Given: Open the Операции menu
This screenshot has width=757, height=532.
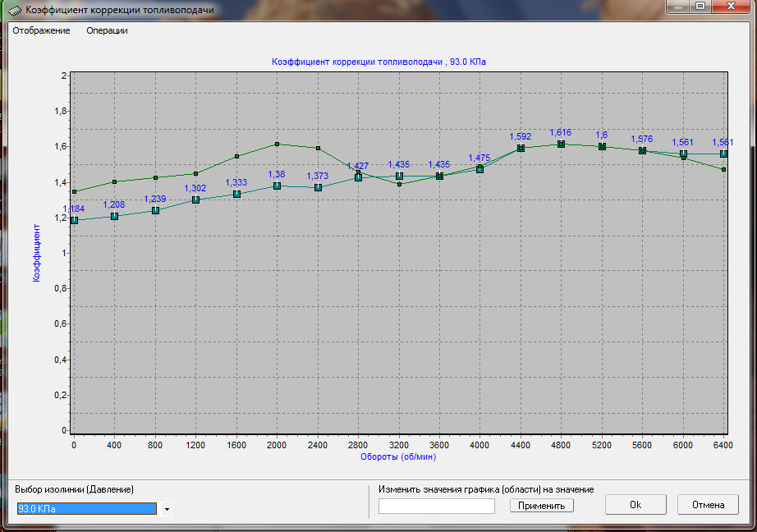Looking at the screenshot, I should coord(107,30).
